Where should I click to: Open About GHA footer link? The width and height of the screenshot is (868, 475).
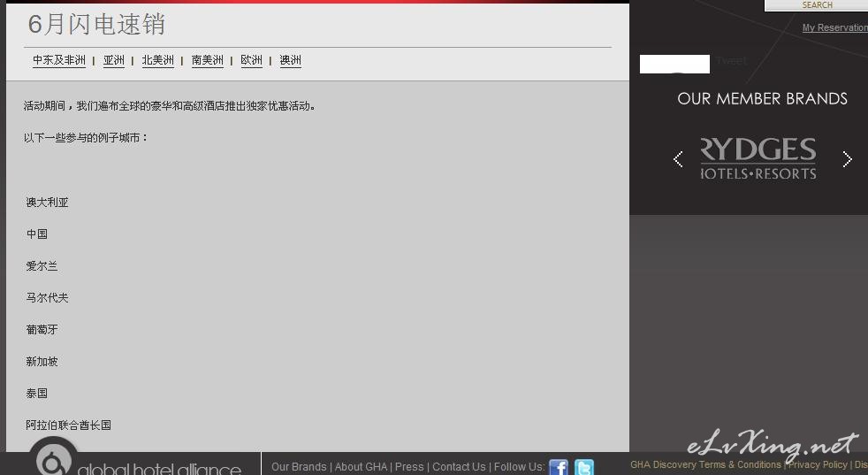[361, 467]
